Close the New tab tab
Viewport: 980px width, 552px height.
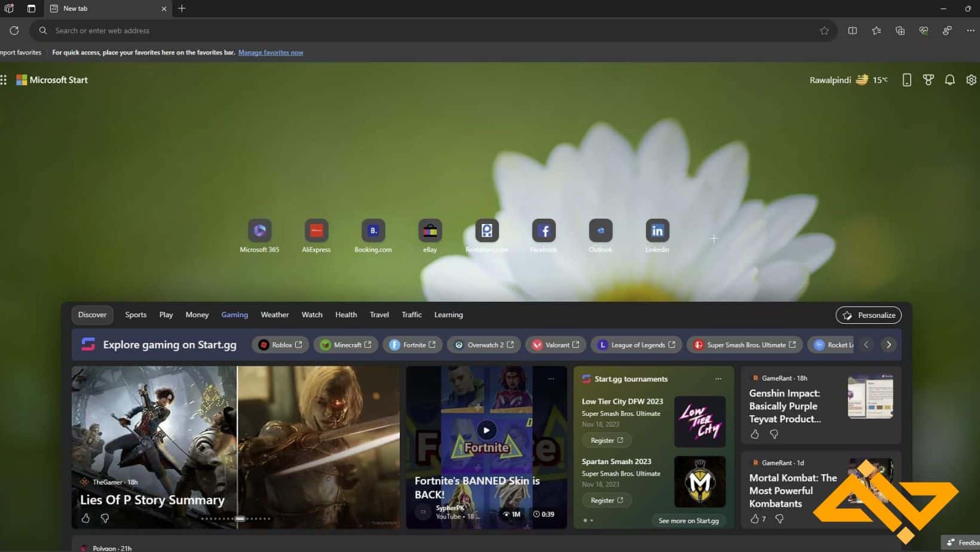(164, 8)
